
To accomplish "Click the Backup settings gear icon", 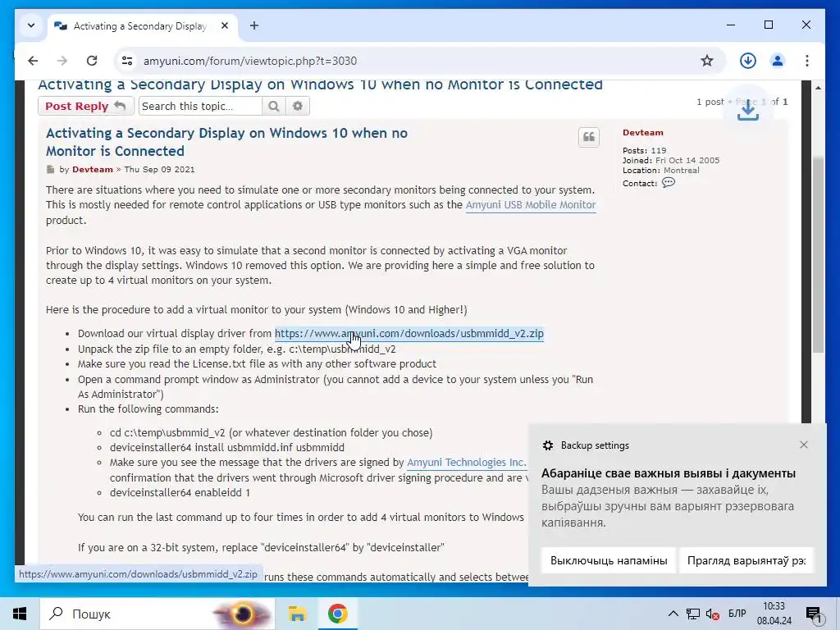I will coord(547,445).
